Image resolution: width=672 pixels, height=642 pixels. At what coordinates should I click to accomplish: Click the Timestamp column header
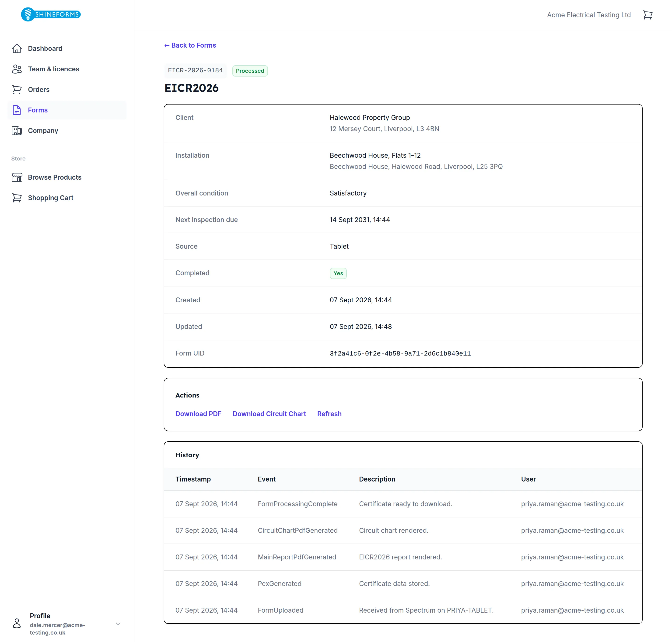[193, 479]
